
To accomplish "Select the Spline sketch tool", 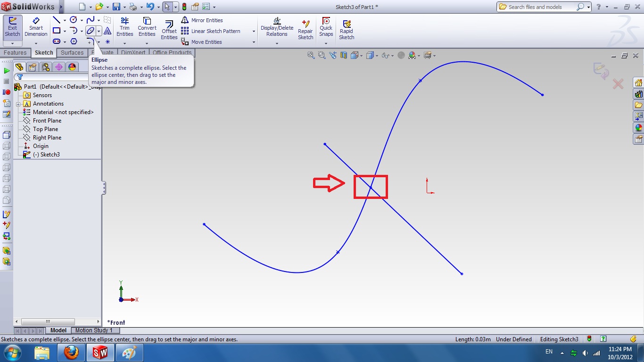I will [91, 20].
